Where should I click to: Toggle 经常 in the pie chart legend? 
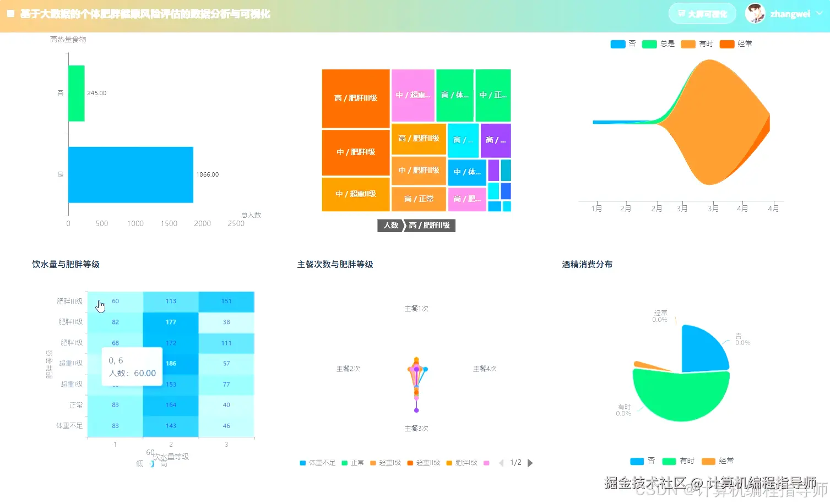click(x=718, y=461)
